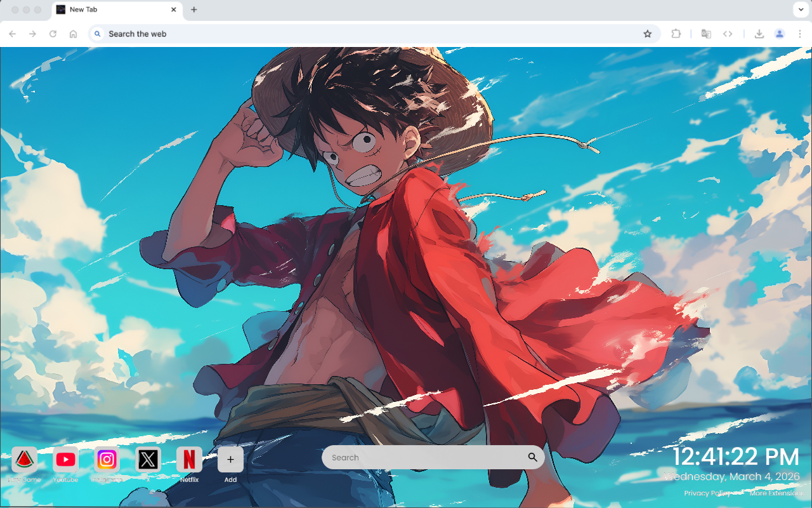Reload the page
Screen dimensions: 812x508
pyautogui.click(x=53, y=34)
